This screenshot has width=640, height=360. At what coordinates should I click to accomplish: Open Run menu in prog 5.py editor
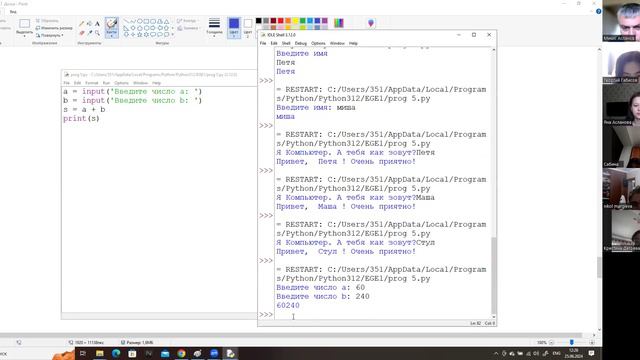click(x=106, y=83)
